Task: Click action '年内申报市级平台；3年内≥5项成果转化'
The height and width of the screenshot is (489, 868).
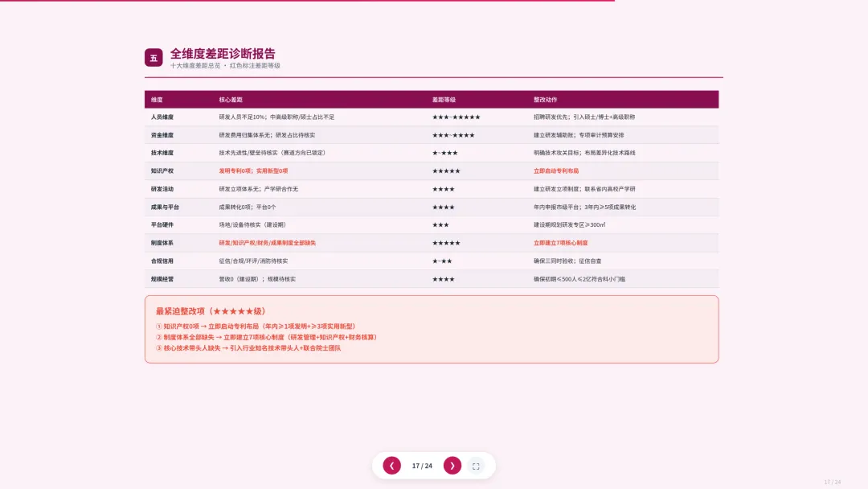Action: pos(584,208)
